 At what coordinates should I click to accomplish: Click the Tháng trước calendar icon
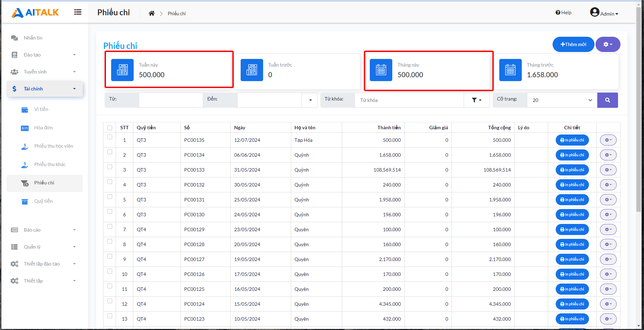510,70
